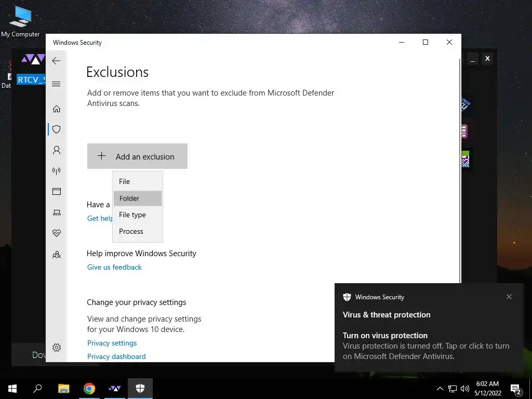
Task: Open Firewall & network protection icon
Action: point(56,170)
